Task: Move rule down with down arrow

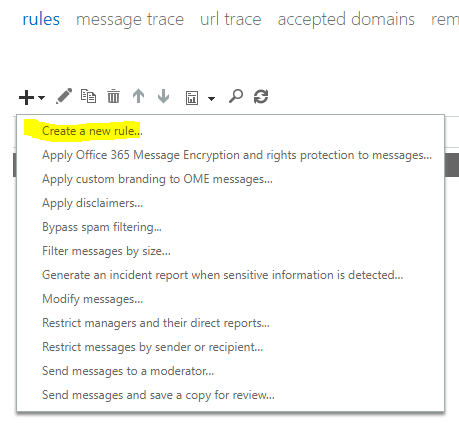Action: [x=163, y=96]
